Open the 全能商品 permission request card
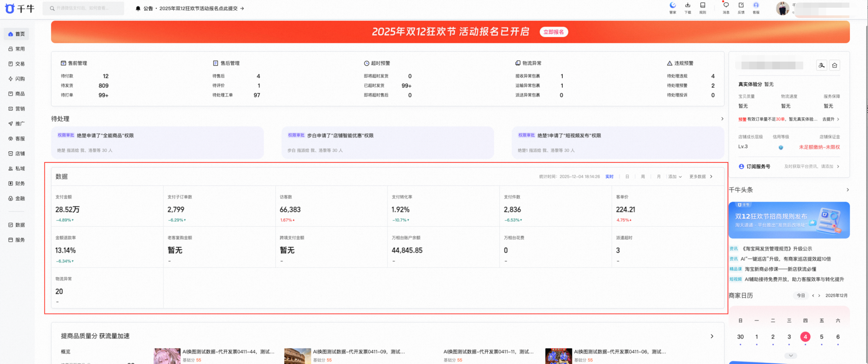Screen dimensions: 868x364 (157, 143)
